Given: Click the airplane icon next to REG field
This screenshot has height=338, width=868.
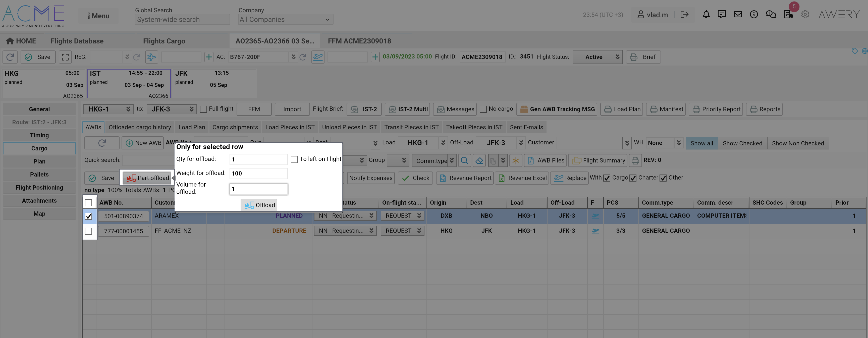Looking at the screenshot, I should click(152, 57).
